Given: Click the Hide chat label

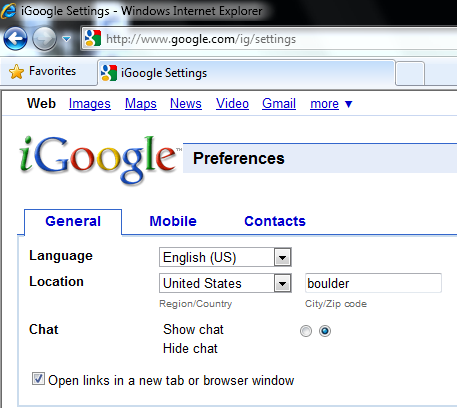Looking at the screenshot, I should (x=190, y=349).
